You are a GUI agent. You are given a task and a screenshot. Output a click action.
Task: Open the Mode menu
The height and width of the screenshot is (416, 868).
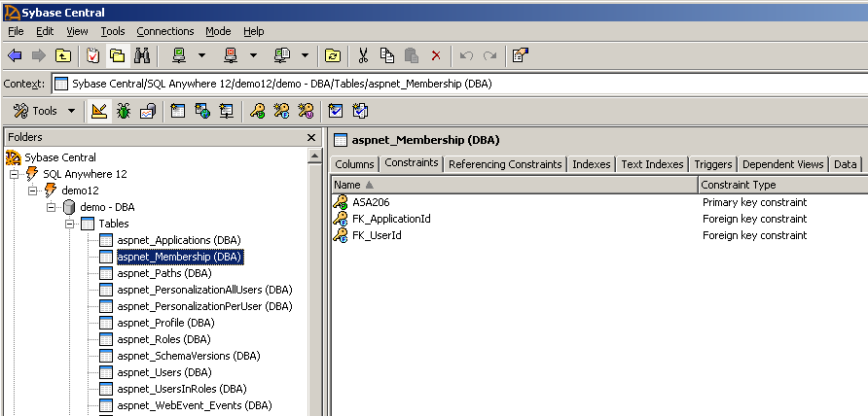tap(218, 31)
